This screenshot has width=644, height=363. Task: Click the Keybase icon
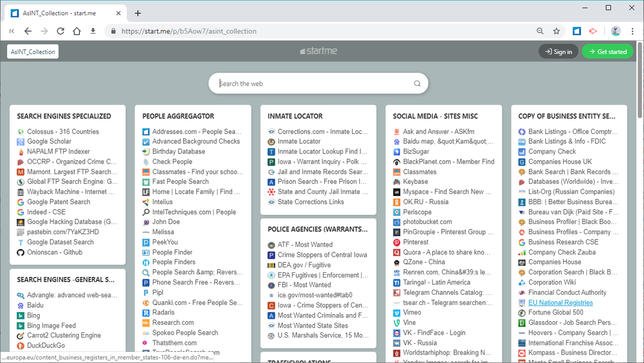click(397, 182)
